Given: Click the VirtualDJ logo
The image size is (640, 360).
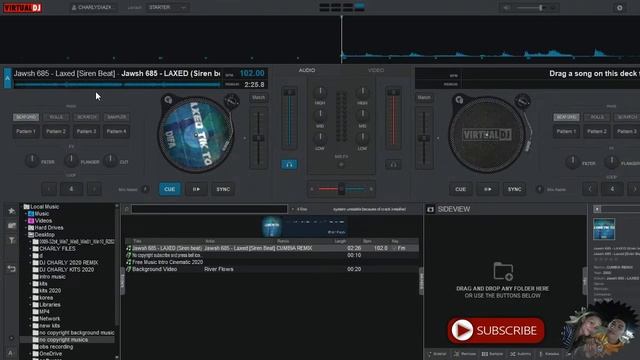Looking at the screenshot, I should tap(23, 8).
